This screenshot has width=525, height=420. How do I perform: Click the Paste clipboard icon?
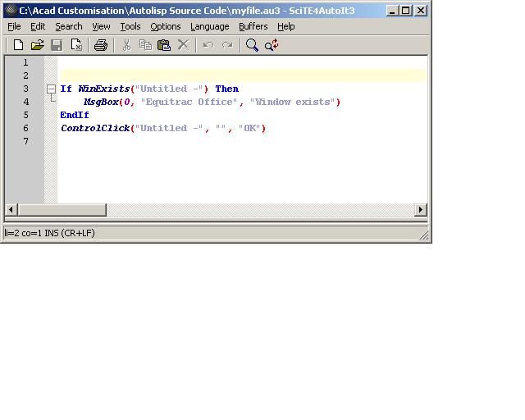click(164, 45)
